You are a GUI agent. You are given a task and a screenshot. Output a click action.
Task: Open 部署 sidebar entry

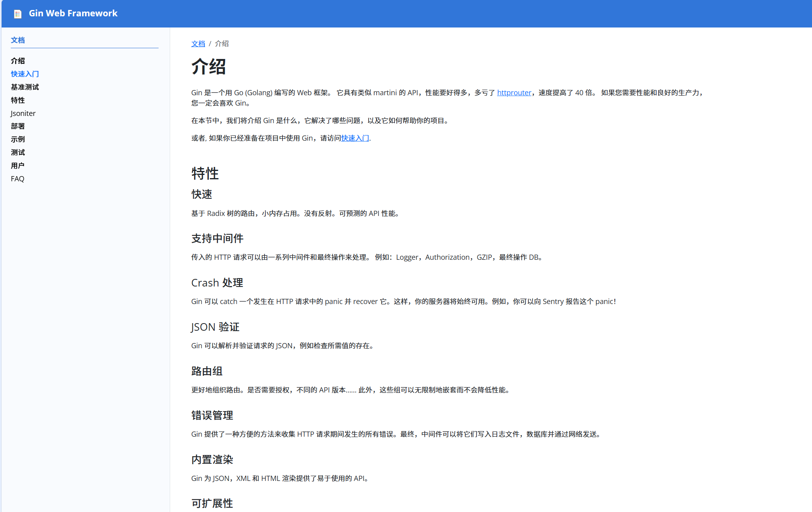point(18,126)
